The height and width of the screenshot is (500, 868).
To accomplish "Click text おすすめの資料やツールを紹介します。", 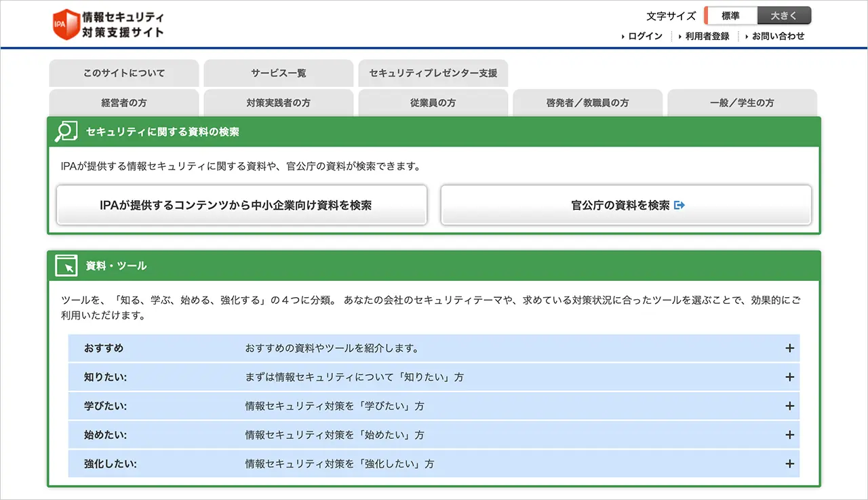I will coord(332,349).
